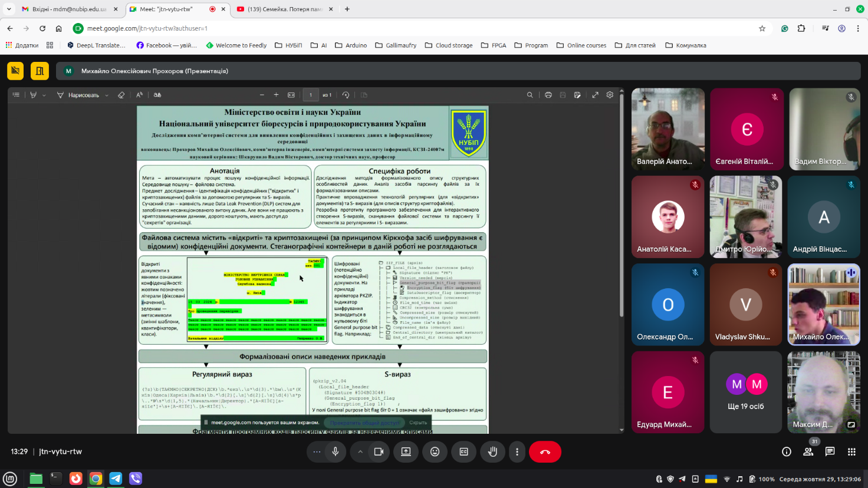Select the eraser tool in PDF toolbar
This screenshot has height=488, width=868.
(x=121, y=95)
